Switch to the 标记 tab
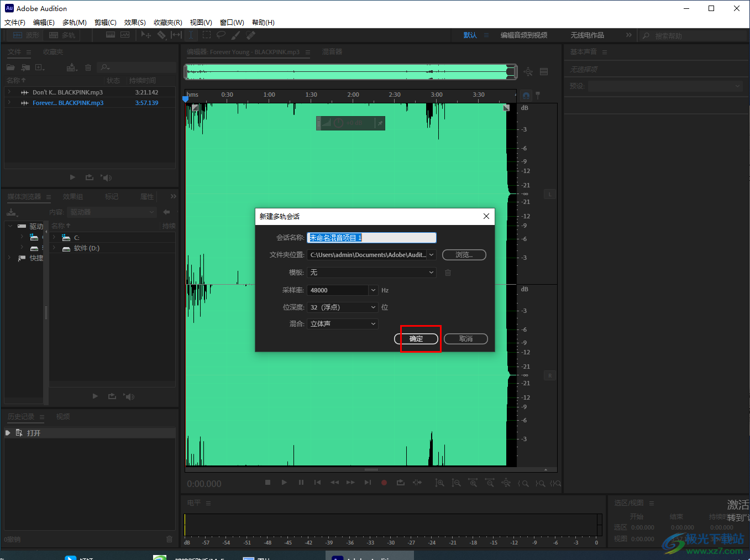This screenshot has width=750, height=560. tap(112, 197)
